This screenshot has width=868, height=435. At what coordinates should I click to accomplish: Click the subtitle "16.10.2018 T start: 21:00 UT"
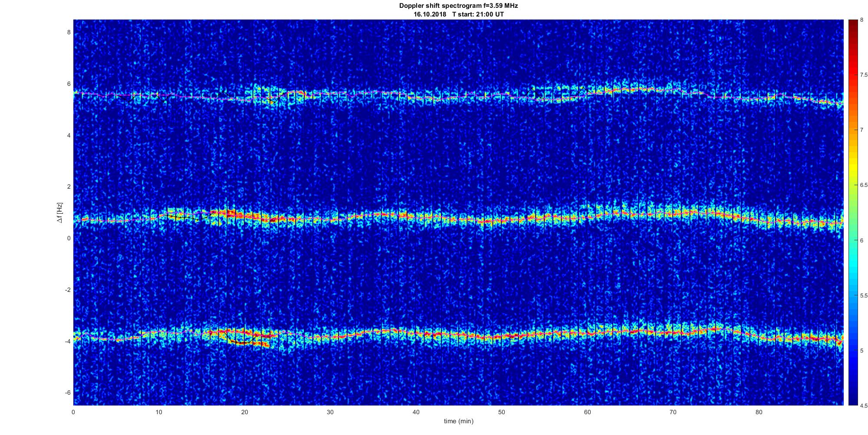pos(459,14)
